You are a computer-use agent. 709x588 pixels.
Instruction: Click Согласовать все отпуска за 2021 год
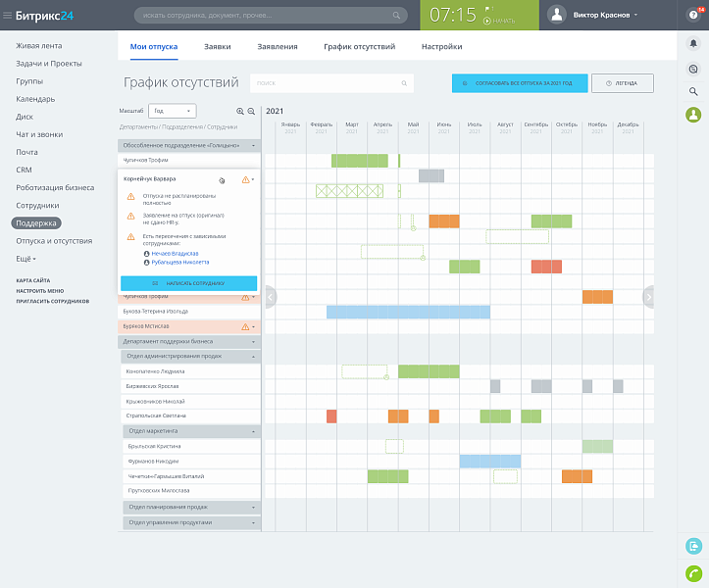520,83
